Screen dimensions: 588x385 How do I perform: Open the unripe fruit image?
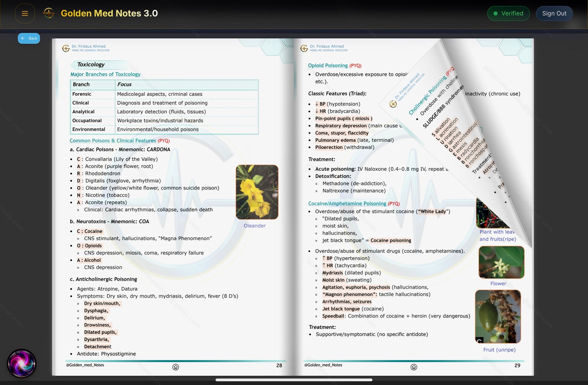click(498, 316)
